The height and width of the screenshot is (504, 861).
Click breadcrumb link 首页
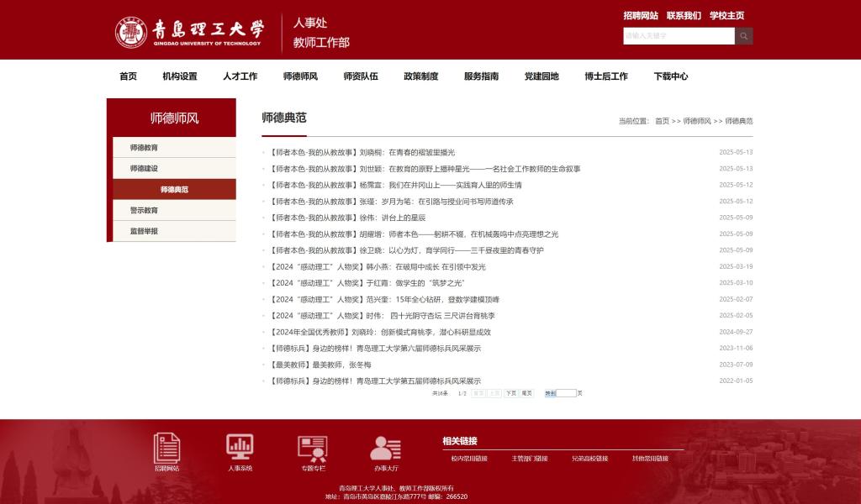(x=662, y=121)
